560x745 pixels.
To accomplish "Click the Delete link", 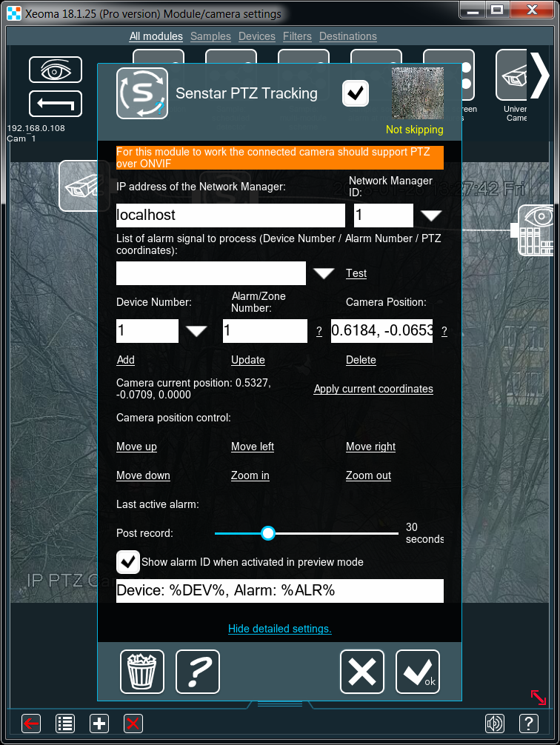I will tap(361, 360).
